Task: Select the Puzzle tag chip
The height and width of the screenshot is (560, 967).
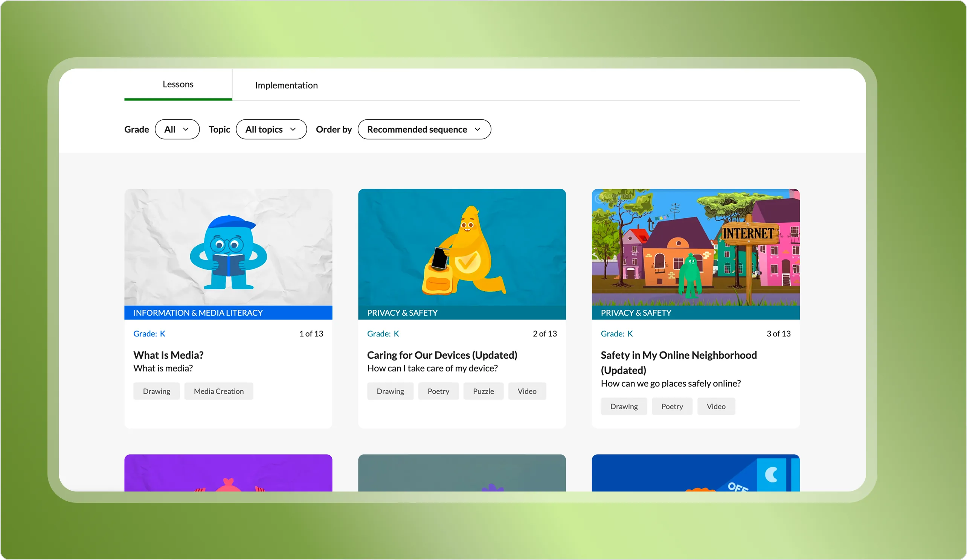Action: click(483, 391)
